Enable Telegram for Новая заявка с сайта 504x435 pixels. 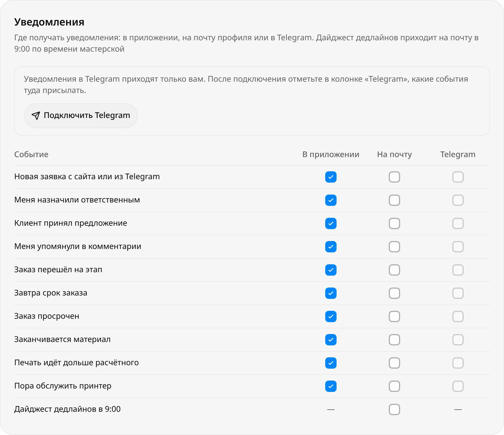tap(458, 177)
